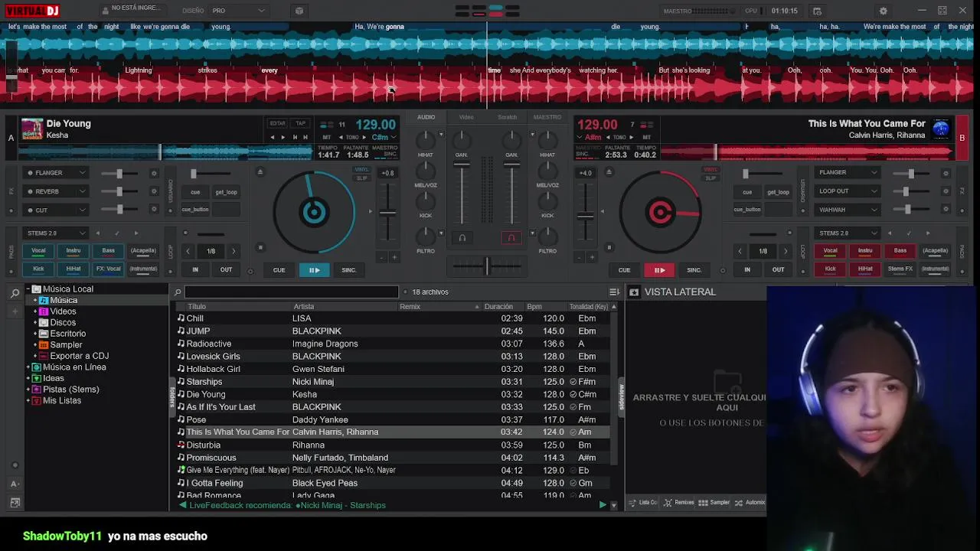Open the settings gear in top bar
This screenshot has width=980, height=551.
(883, 11)
